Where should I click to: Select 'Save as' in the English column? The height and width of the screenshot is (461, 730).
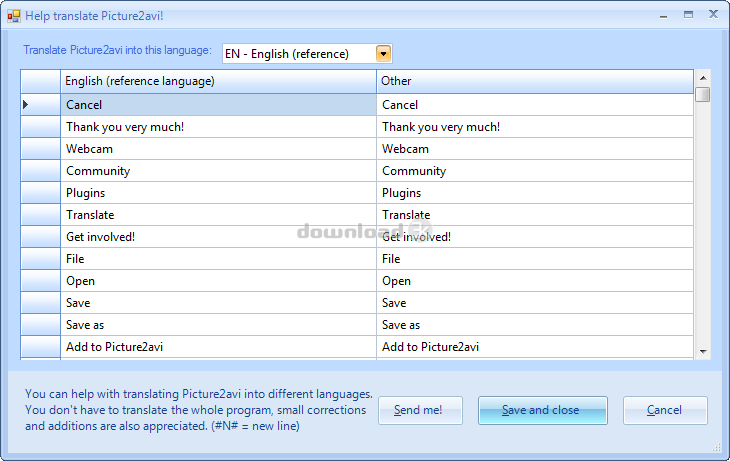coord(218,325)
